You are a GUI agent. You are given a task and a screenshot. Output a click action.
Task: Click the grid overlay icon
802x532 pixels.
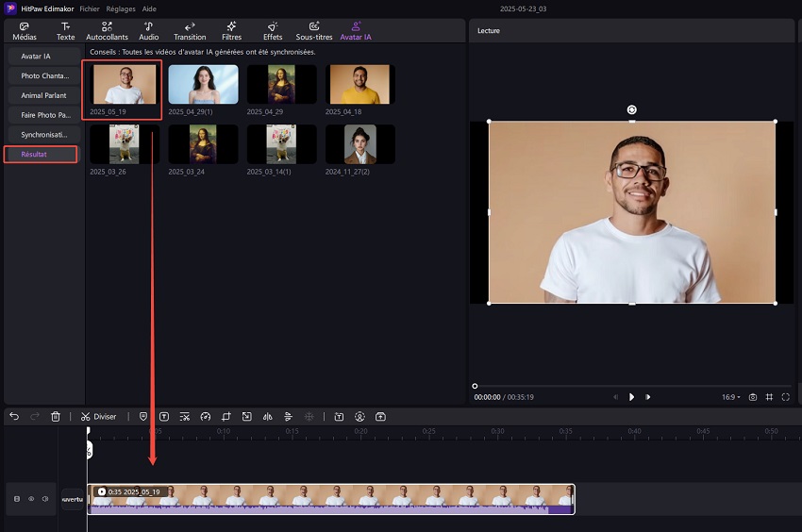coord(769,397)
